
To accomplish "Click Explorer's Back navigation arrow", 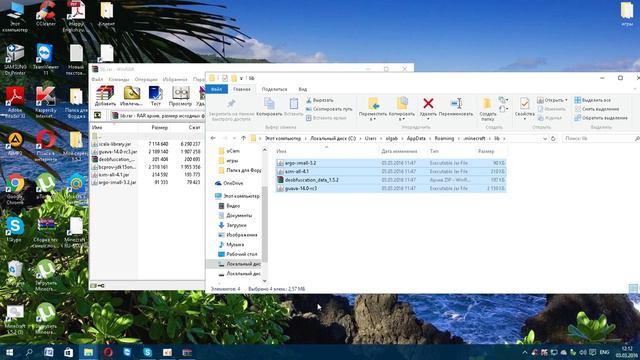I will point(213,138).
